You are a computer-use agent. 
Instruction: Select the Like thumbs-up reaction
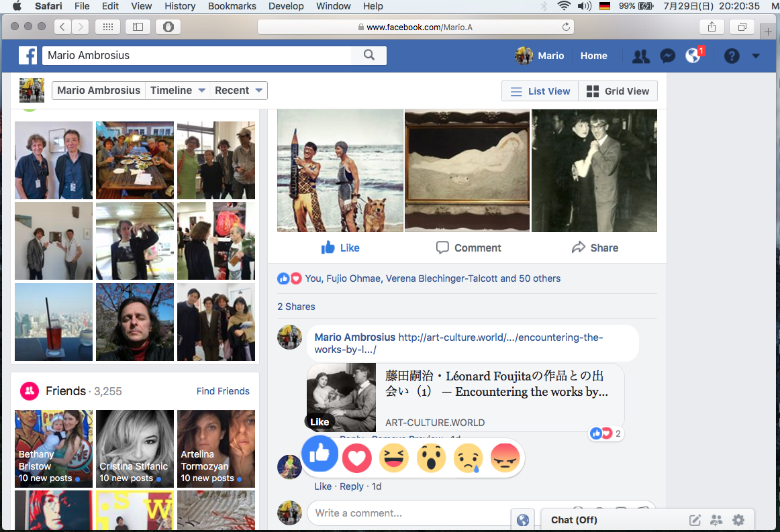(320, 454)
